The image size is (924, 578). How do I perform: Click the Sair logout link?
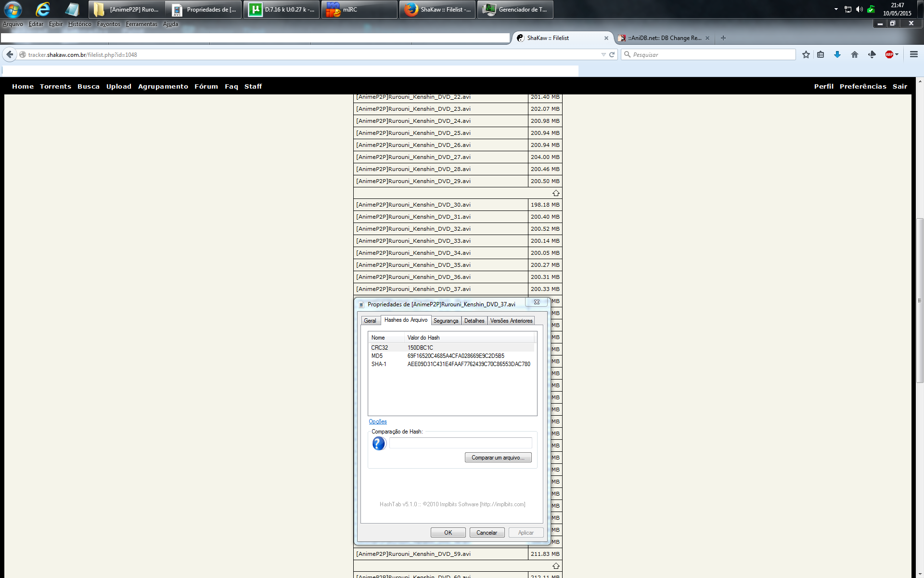899,87
